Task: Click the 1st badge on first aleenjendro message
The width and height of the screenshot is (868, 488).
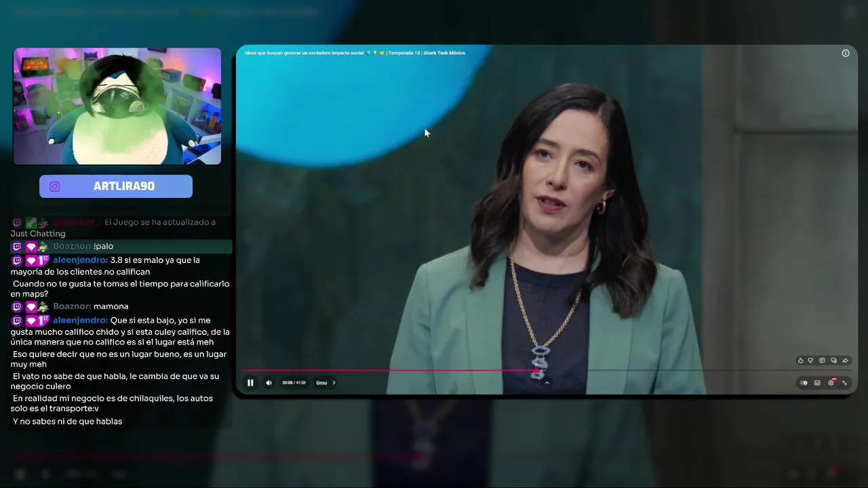Action: 43,260
